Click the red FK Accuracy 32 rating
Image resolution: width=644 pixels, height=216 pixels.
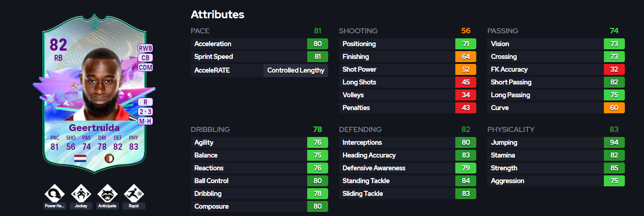(x=614, y=69)
